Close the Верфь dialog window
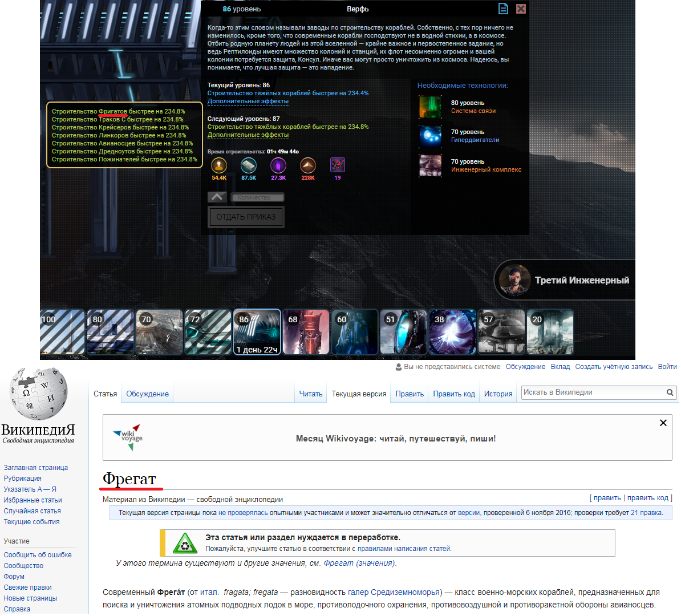681x616 pixels. pyautogui.click(x=521, y=9)
